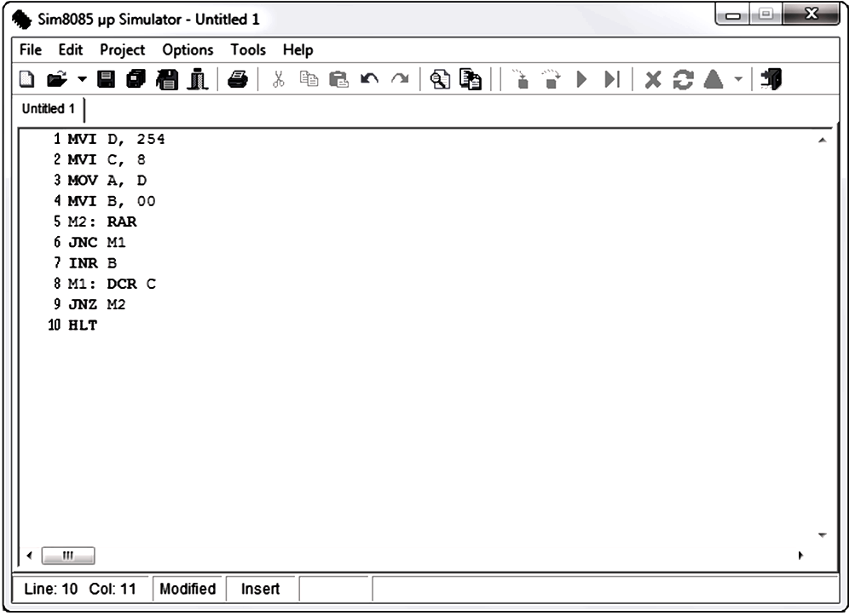Click the horizontal scrollbar right arrow
Image resolution: width=855 pixels, height=616 pixels.
pos(800,556)
